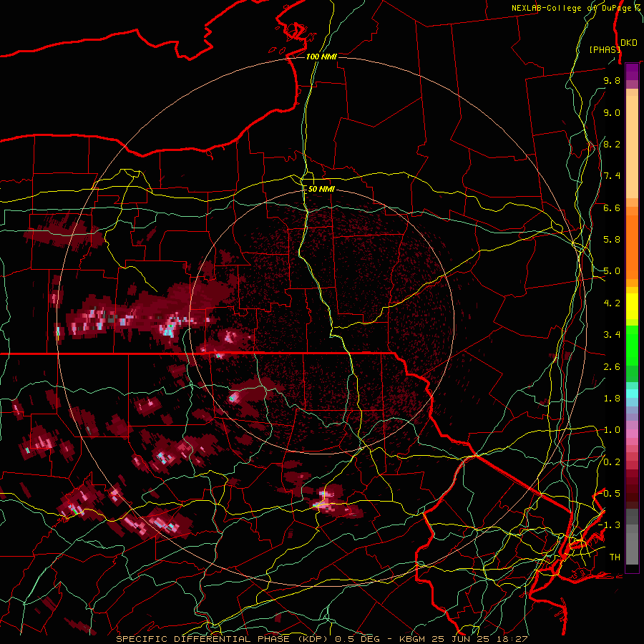Click the 1.0 value on color scale
The width and height of the screenshot is (644, 644).
tap(612, 430)
